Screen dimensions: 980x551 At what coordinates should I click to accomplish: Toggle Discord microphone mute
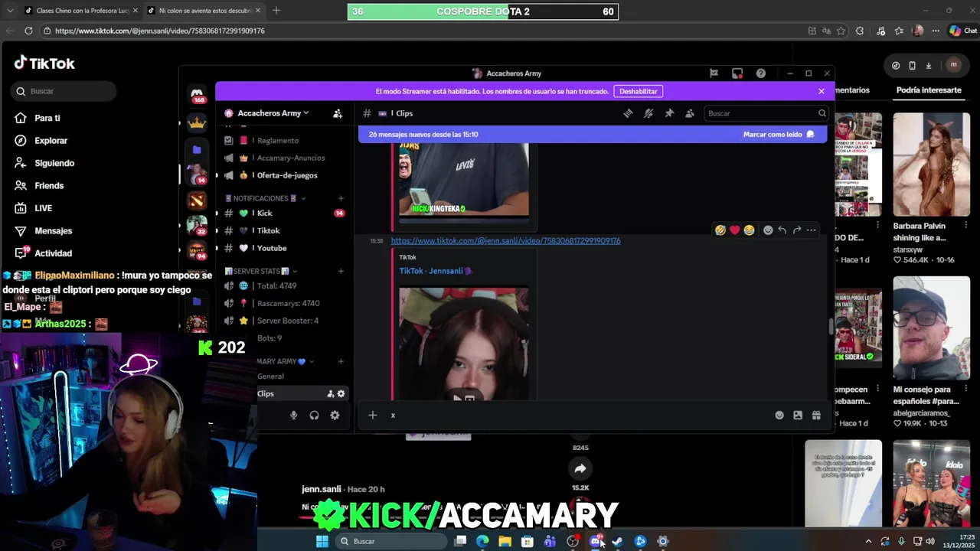pyautogui.click(x=293, y=415)
